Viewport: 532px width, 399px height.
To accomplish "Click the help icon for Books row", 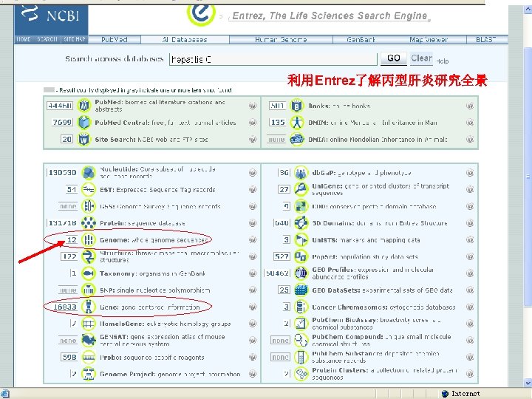I will coord(470,106).
